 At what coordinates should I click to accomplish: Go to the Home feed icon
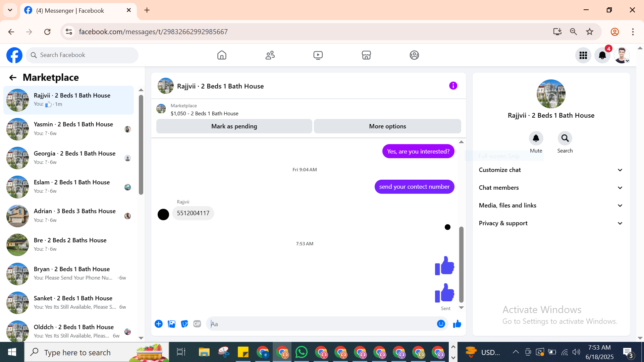[x=222, y=55]
